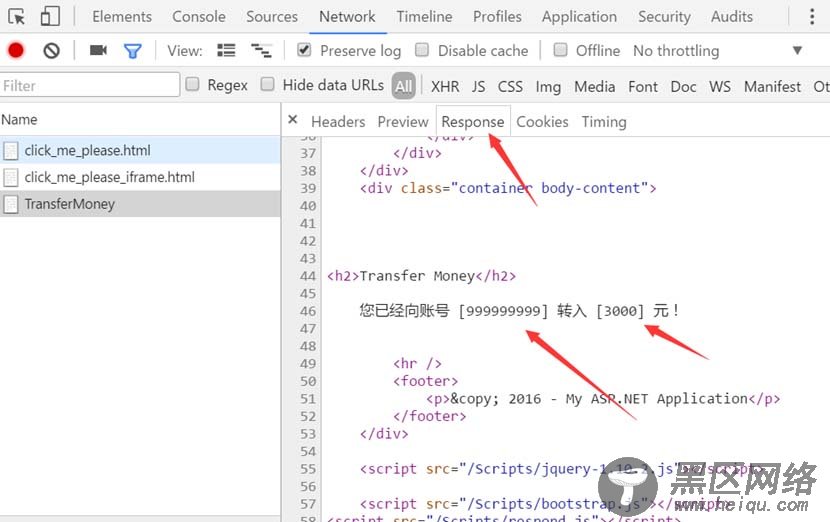Filter requests by XHR
This screenshot has height=522, width=830.
(x=445, y=86)
